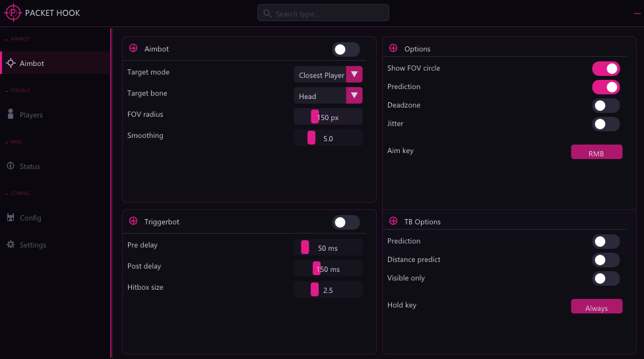
Task: Open the Aimbot tab in the sidebar
Action: pos(55,63)
